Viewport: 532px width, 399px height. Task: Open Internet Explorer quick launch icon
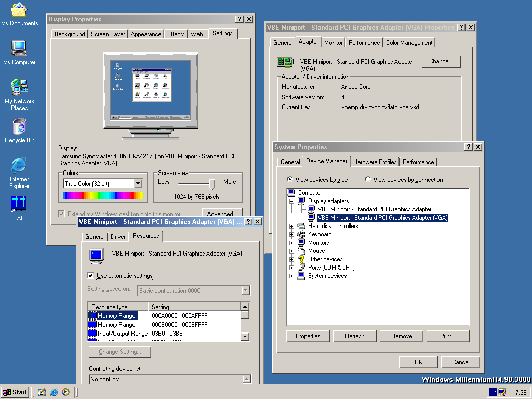[x=54, y=392]
